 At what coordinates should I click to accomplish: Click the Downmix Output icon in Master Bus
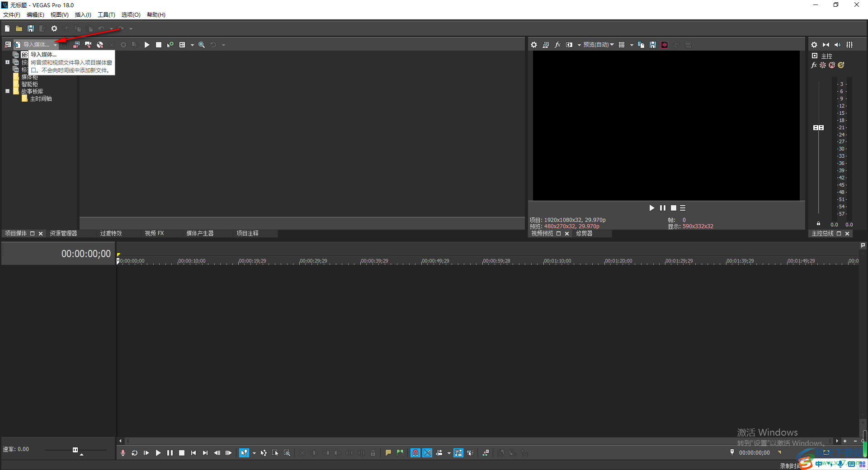pyautogui.click(x=826, y=45)
